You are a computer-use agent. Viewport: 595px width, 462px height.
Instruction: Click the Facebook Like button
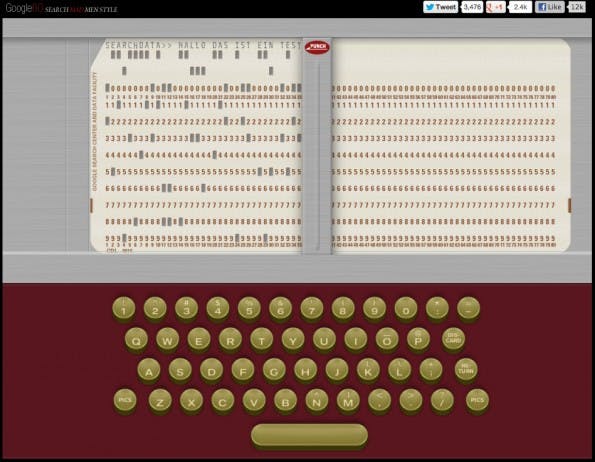[549, 7]
